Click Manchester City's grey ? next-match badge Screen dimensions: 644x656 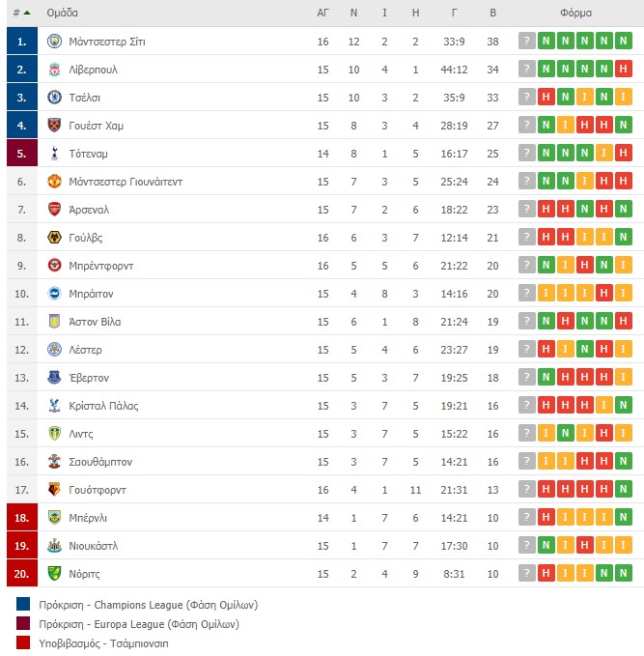click(x=527, y=41)
